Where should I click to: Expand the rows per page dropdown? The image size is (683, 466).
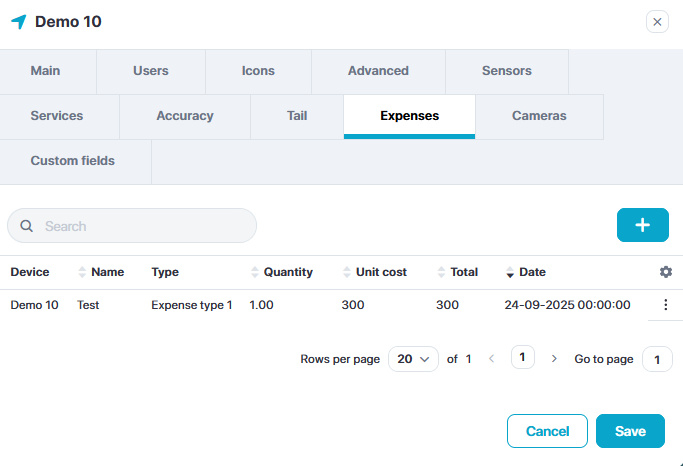click(x=413, y=359)
